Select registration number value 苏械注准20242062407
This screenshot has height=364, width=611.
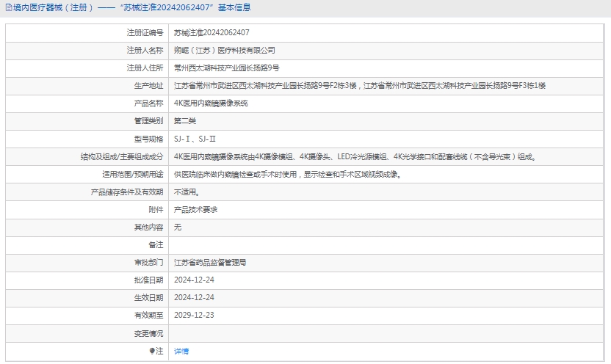pyautogui.click(x=211, y=32)
